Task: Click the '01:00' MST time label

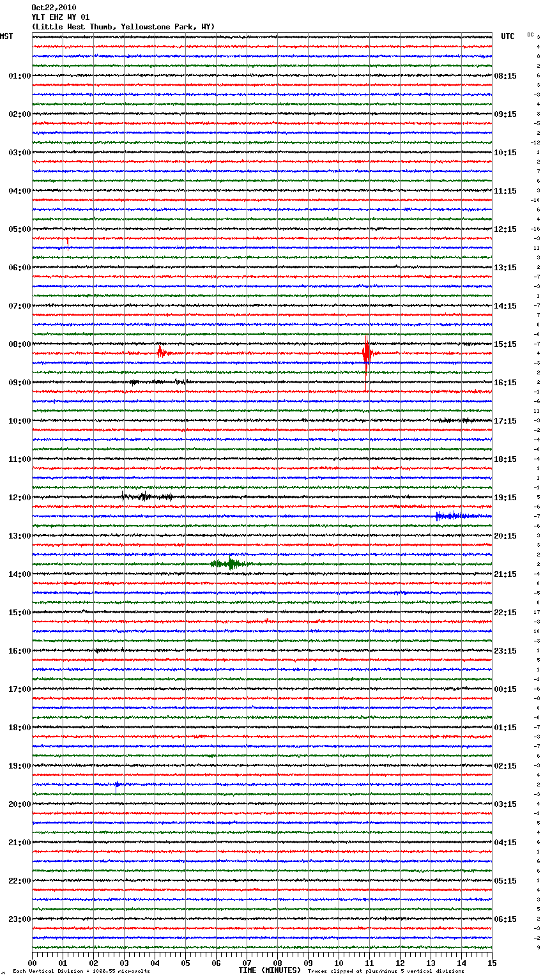Action: click(20, 76)
